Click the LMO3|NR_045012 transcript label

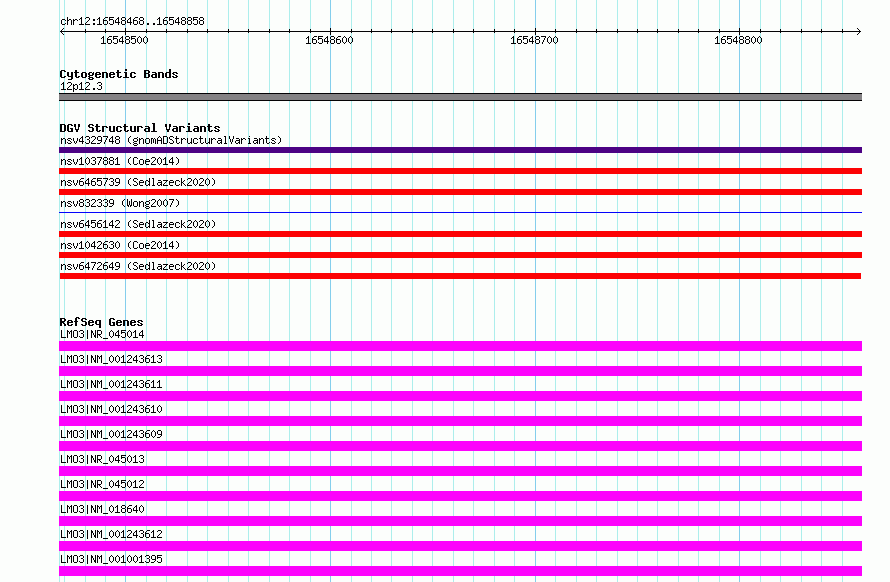point(102,484)
